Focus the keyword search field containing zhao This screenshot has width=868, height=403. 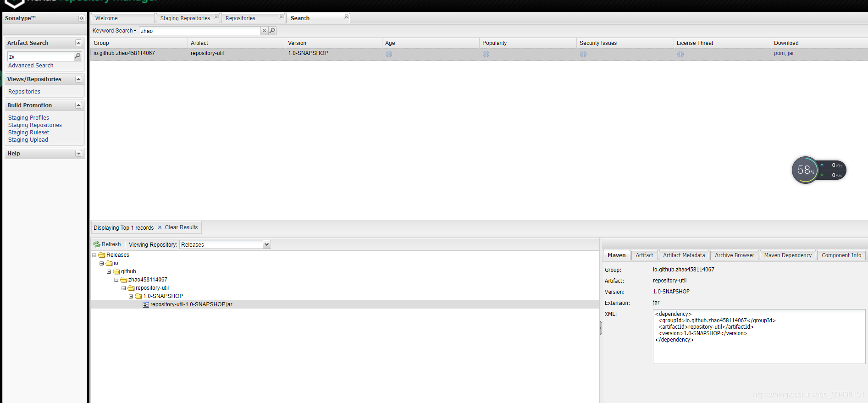pyautogui.click(x=200, y=31)
